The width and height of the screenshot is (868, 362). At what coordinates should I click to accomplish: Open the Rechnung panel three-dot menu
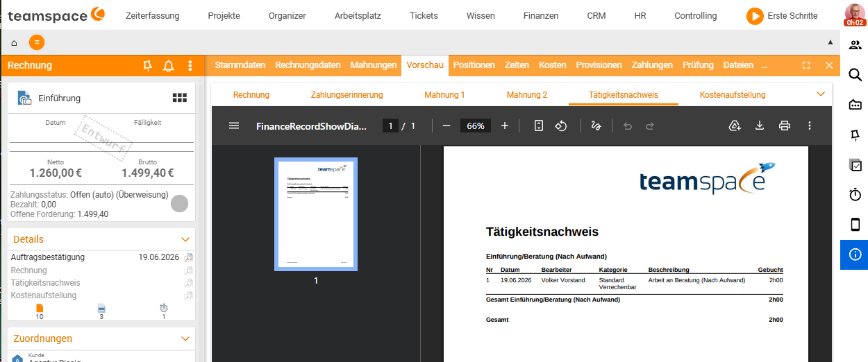190,66
